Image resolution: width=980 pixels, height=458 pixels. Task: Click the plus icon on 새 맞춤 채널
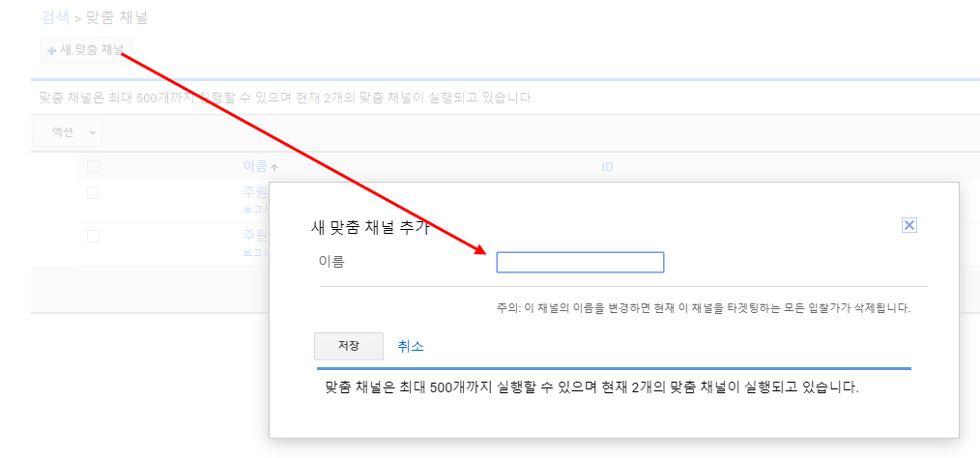(52, 50)
